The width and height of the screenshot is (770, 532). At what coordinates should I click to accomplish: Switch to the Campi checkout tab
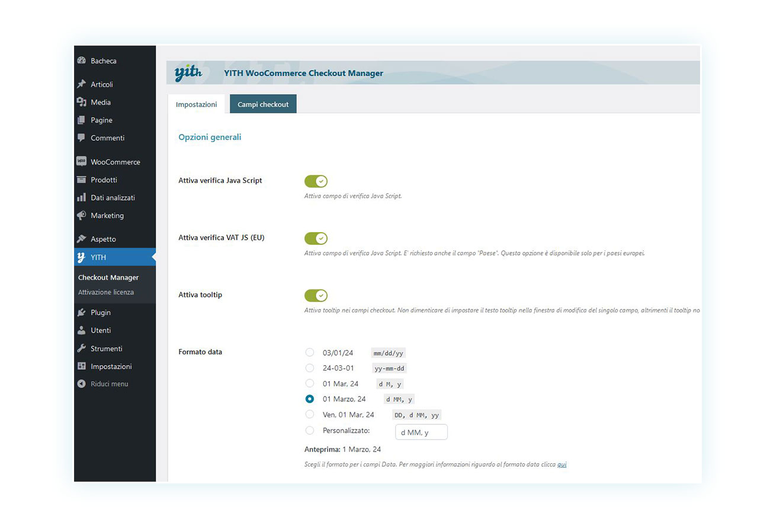(263, 104)
